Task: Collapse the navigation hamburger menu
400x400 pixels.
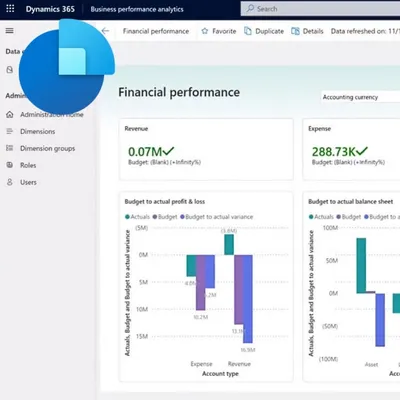Action: (x=10, y=31)
